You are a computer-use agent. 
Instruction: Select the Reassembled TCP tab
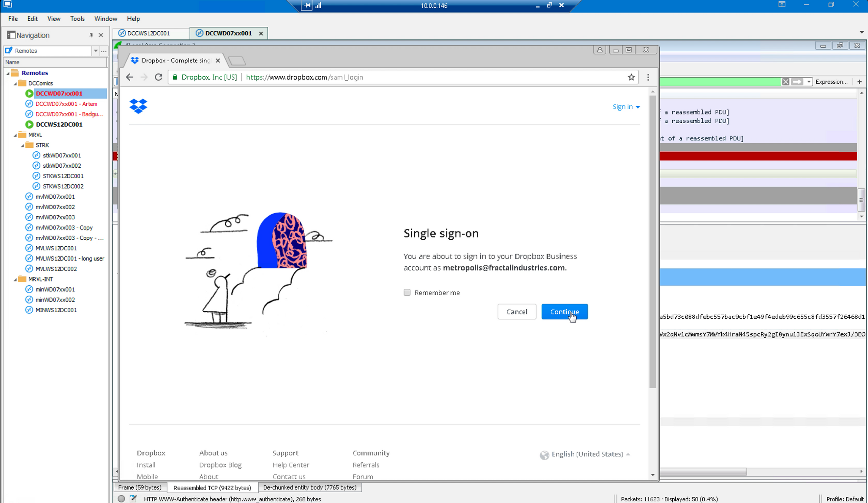212,488
